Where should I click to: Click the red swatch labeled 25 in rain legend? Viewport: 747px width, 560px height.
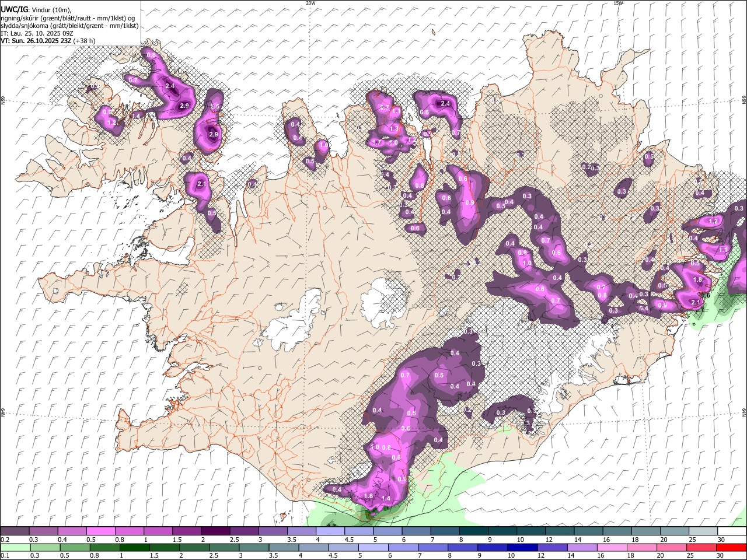[x=702, y=547]
